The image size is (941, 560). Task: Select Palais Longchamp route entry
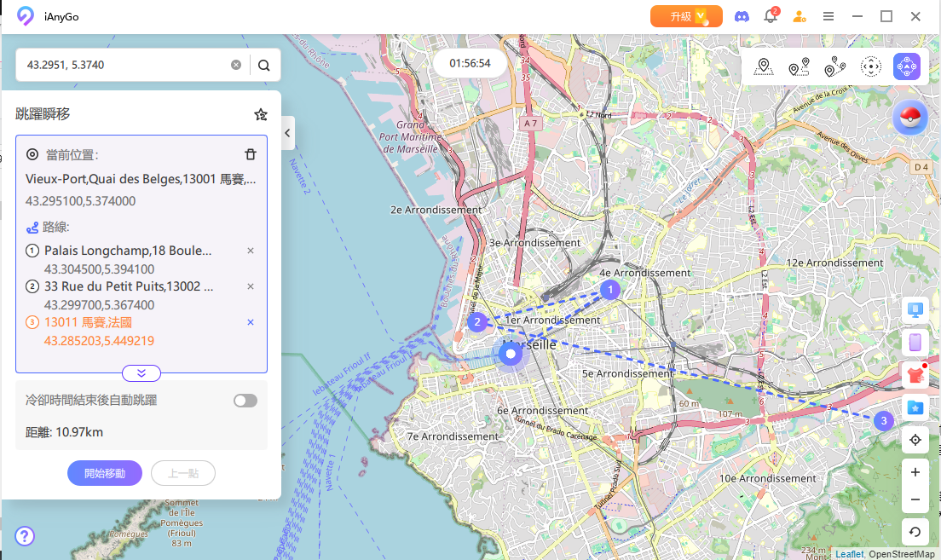(x=128, y=251)
